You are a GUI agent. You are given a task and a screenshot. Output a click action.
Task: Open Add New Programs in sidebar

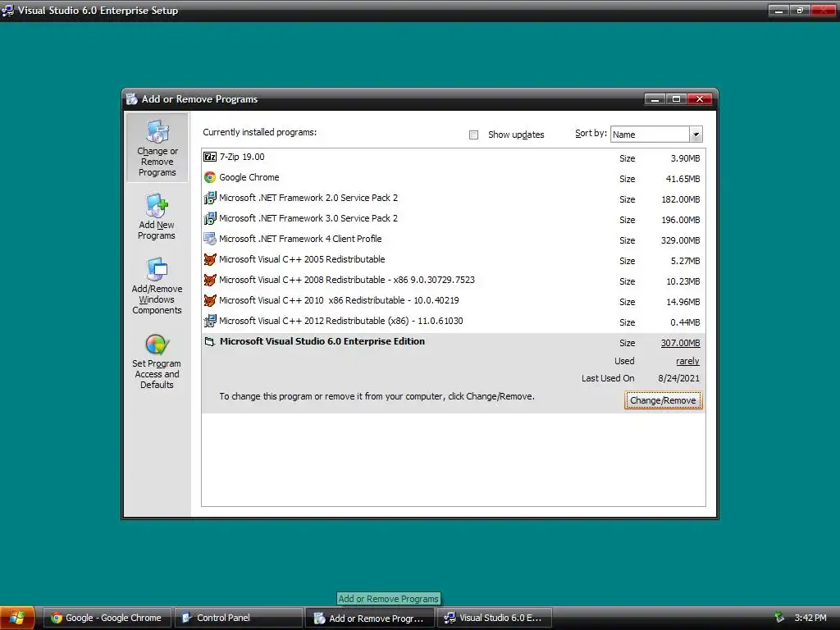[157, 217]
